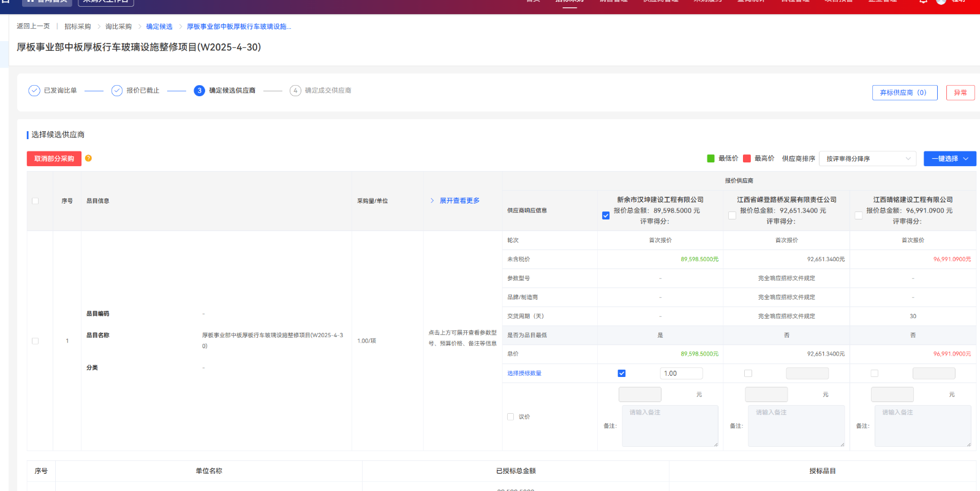Open the 按评审得分降序 sort dropdown
980x491 pixels.
(x=868, y=159)
